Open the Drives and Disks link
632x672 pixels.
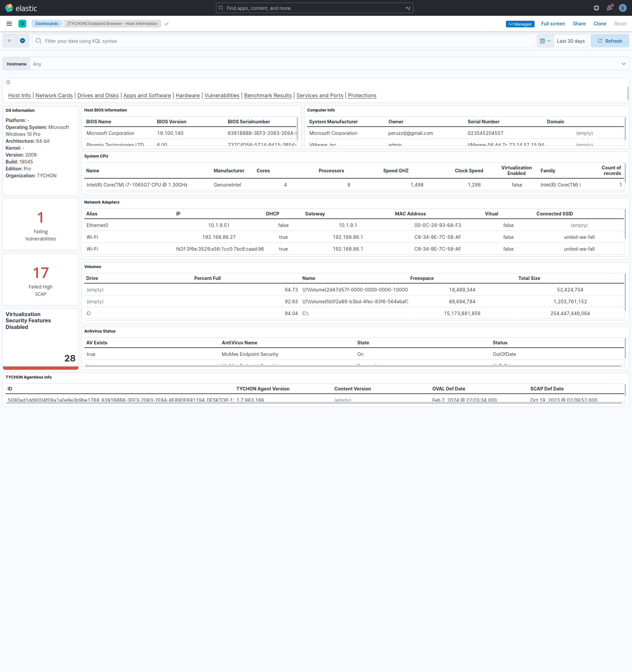pos(98,95)
